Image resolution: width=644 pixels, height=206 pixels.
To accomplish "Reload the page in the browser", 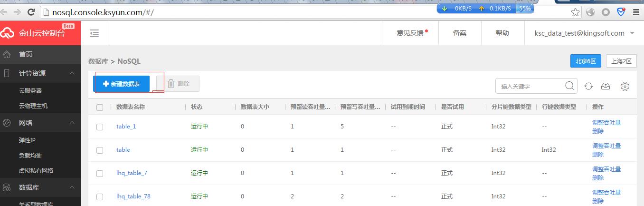I will [31, 12].
